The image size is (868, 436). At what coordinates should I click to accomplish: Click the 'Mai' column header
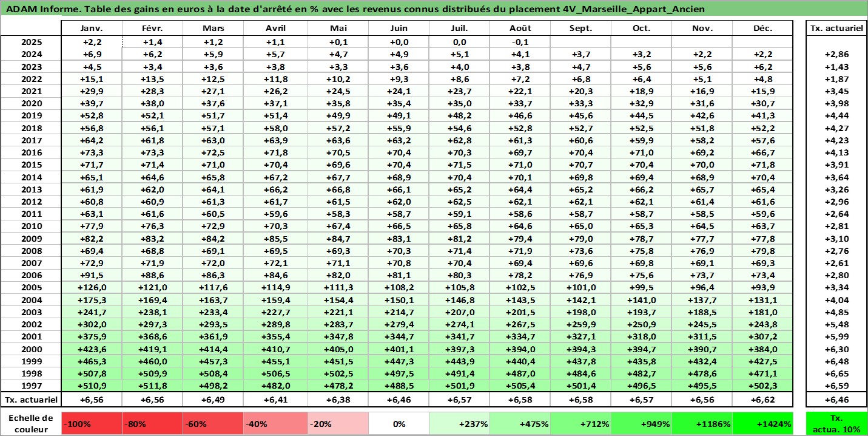tap(338, 29)
